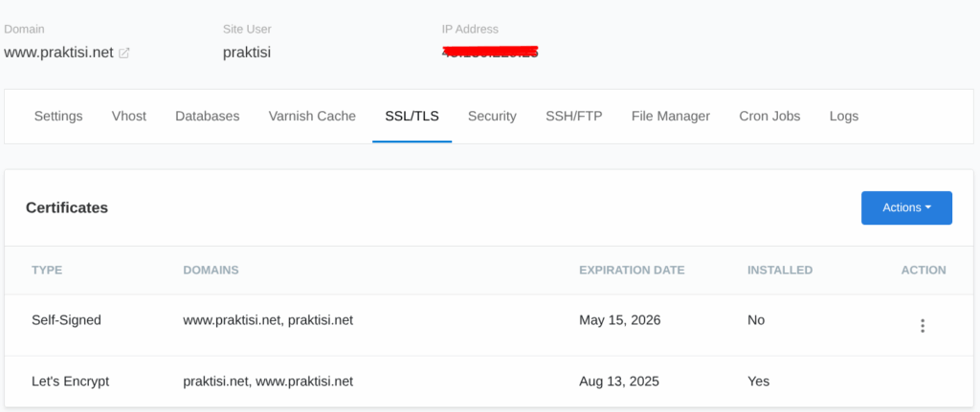Click the Installed column header
This screenshot has height=412, width=980.
(x=780, y=271)
